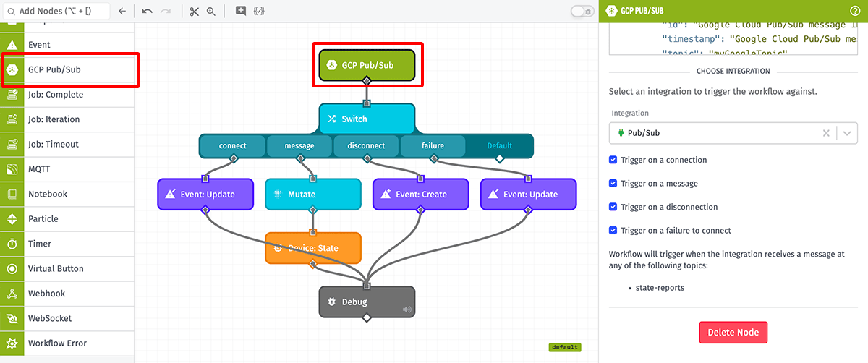
Task: Click the Job: Timeout palette icon
Action: tap(12, 144)
